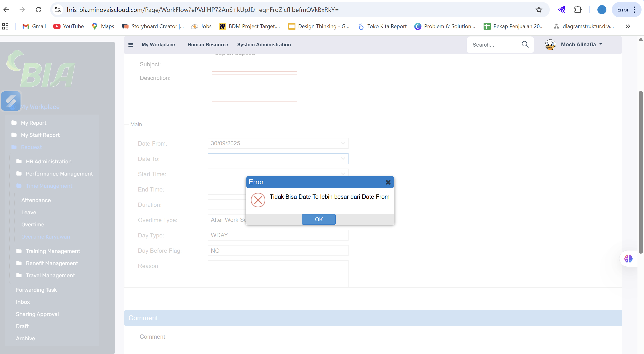Open the Chrome apps grid icon
The height and width of the screenshot is (354, 644).
pos(5,26)
